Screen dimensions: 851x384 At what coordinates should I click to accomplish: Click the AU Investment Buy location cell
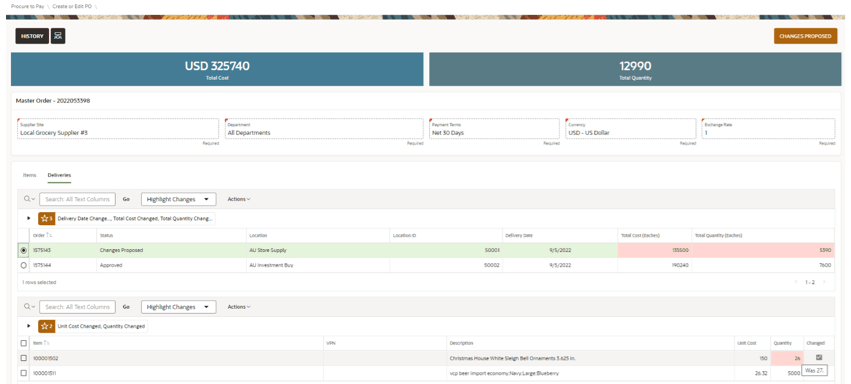(317, 265)
